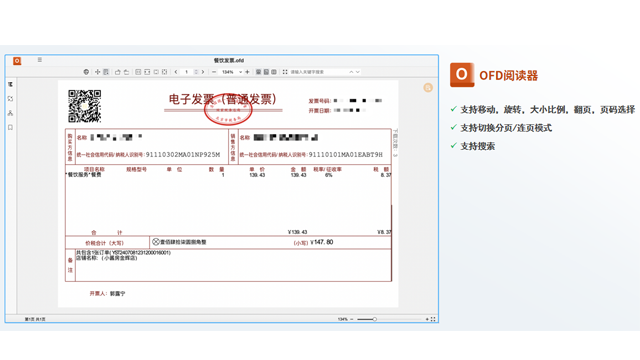Click the 开票日期 label

click(x=319, y=111)
